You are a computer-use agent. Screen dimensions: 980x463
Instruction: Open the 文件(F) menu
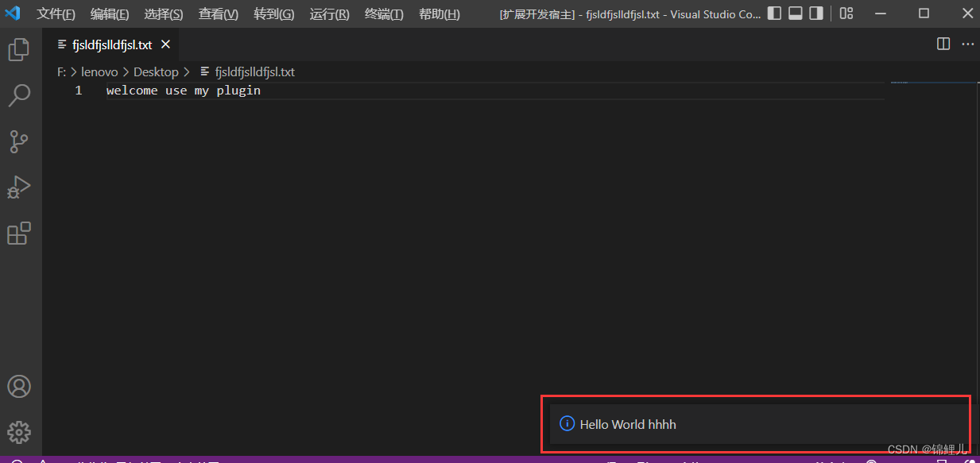click(x=56, y=14)
